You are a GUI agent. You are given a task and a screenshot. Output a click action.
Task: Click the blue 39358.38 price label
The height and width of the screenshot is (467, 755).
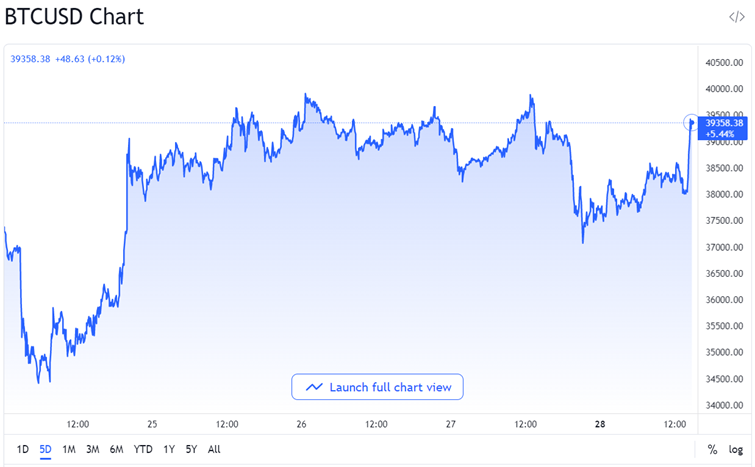pos(724,123)
